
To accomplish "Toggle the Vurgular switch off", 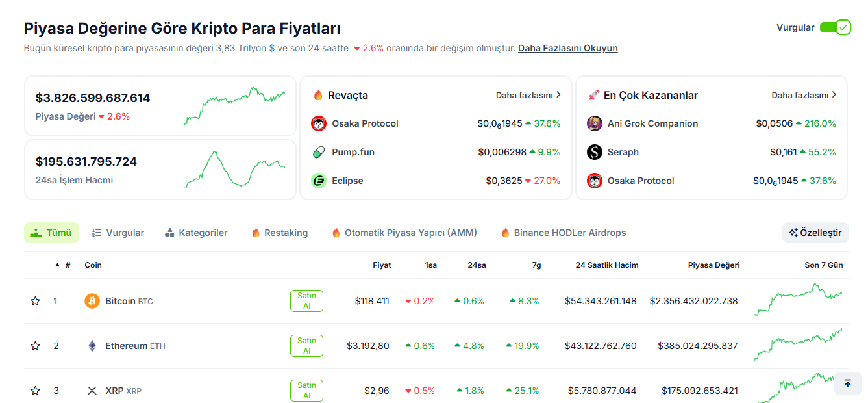I will tap(835, 27).
